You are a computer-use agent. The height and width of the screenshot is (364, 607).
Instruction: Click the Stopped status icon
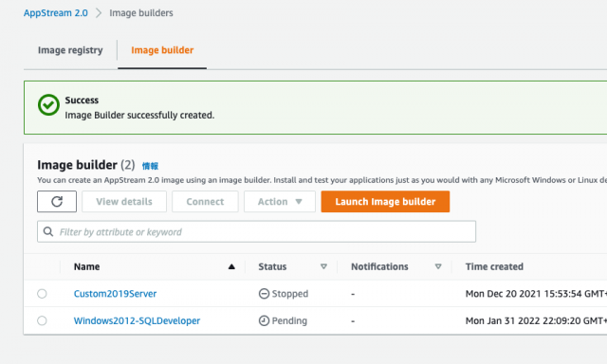point(264,294)
